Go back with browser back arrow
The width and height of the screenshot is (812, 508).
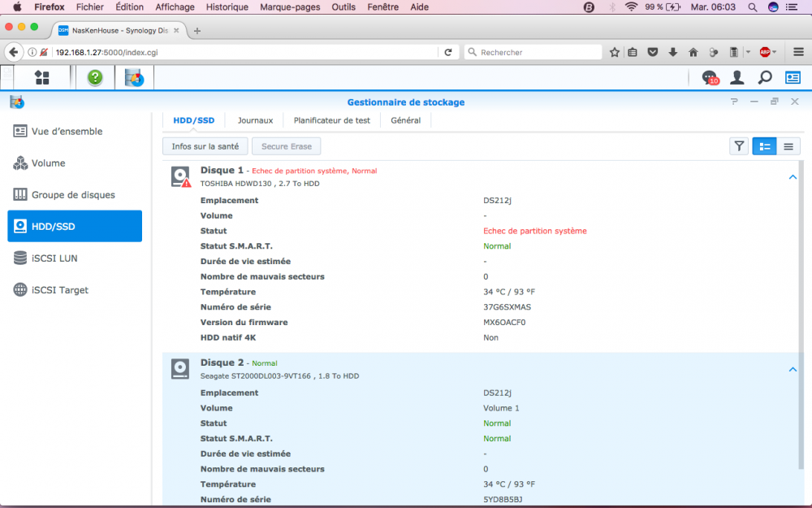pyautogui.click(x=14, y=52)
